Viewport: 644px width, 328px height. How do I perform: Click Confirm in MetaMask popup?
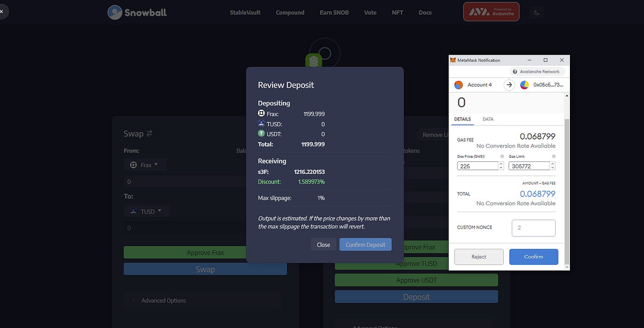[534, 257]
